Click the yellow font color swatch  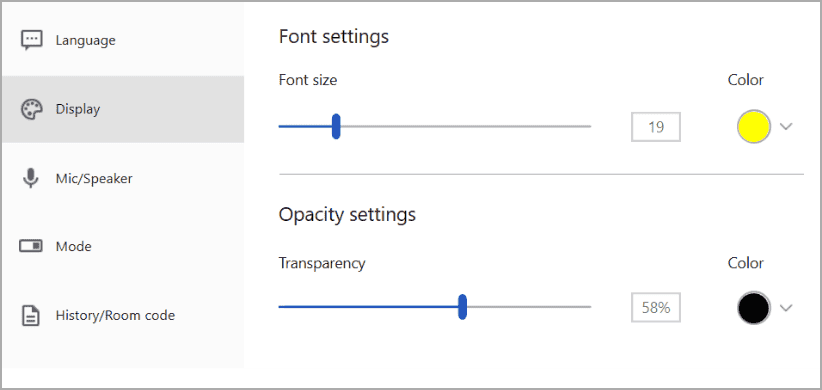point(754,126)
